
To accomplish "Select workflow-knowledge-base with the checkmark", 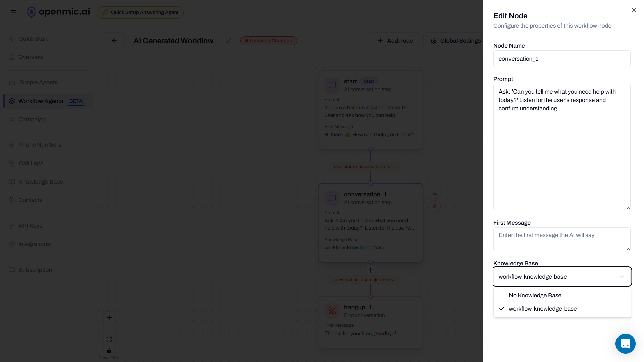I will [x=543, y=309].
